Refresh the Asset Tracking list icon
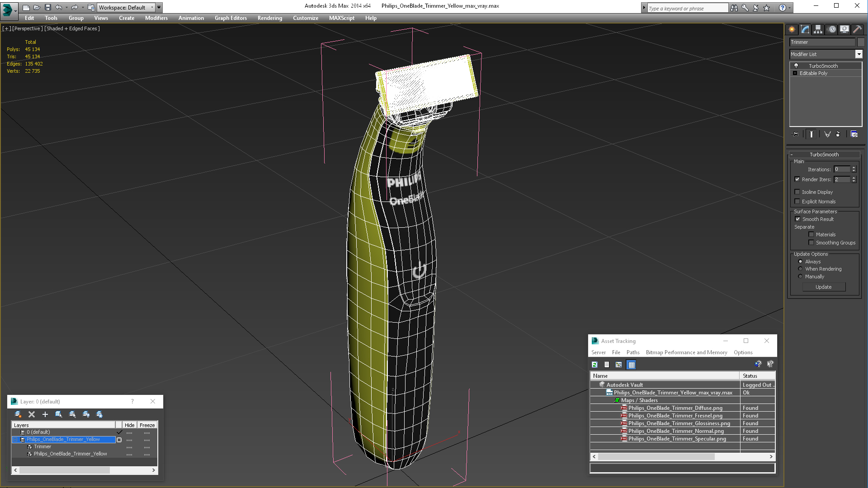 [595, 365]
